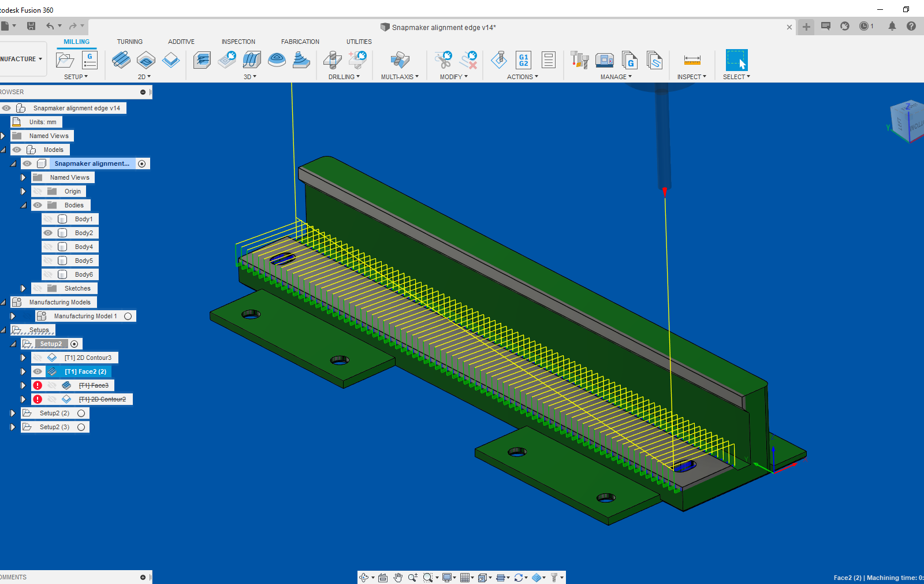924x584 pixels.
Task: Select the Drill tool
Action: pos(331,60)
